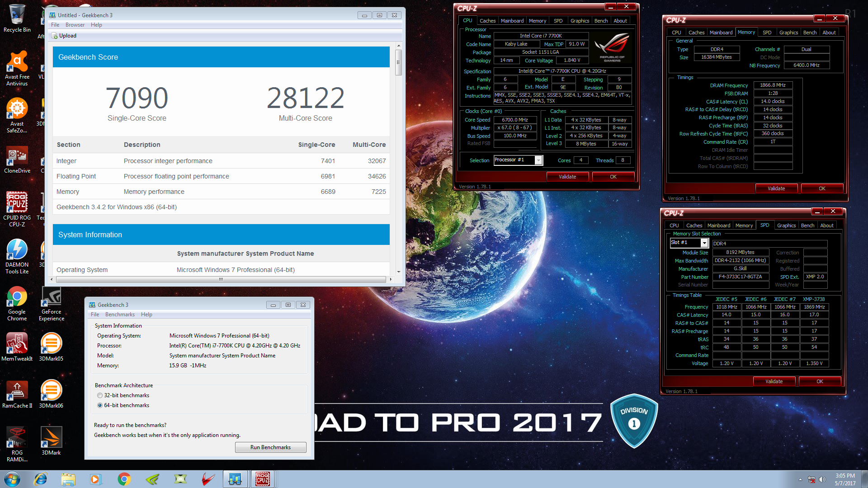Open Benchmarks menu in Geekbench 3

(x=120, y=314)
